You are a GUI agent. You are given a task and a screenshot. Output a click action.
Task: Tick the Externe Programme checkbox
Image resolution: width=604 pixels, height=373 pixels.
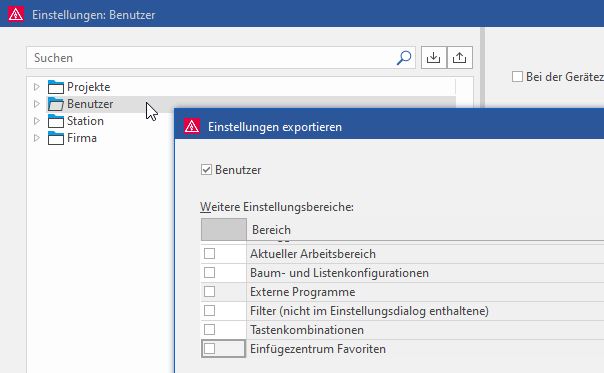210,291
